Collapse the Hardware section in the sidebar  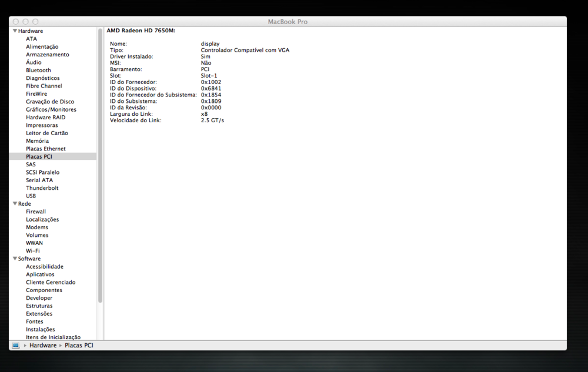[15, 31]
